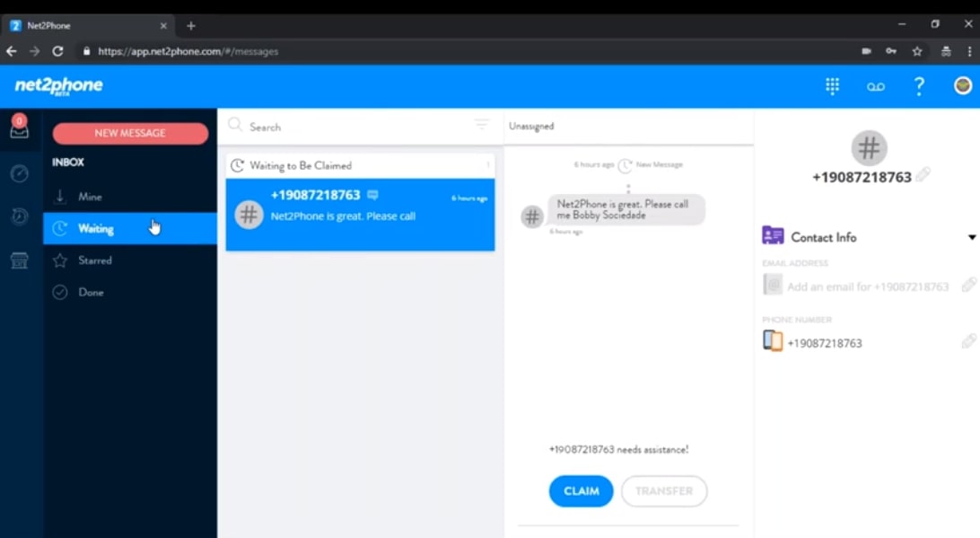980x538 pixels.
Task: Open the store sidebar icon
Action: pos(20,260)
